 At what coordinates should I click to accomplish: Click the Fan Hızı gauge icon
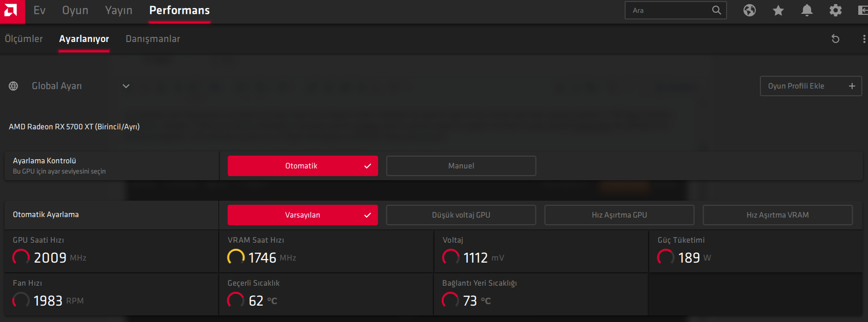21,300
